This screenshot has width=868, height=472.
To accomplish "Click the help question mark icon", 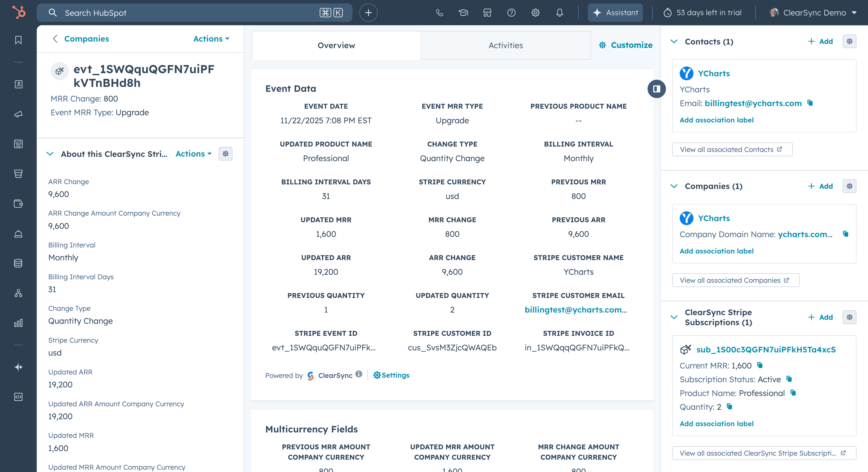I will (x=511, y=13).
